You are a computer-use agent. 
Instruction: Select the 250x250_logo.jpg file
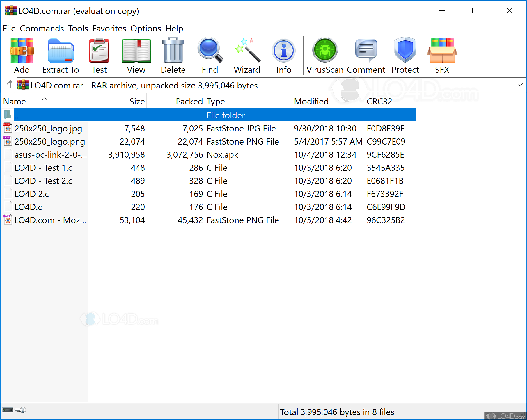point(48,129)
